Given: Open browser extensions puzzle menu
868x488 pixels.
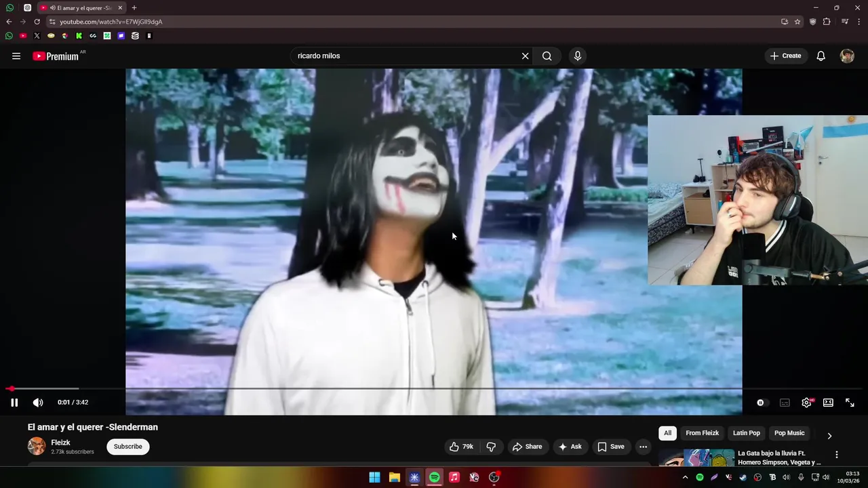Looking at the screenshot, I should [827, 22].
